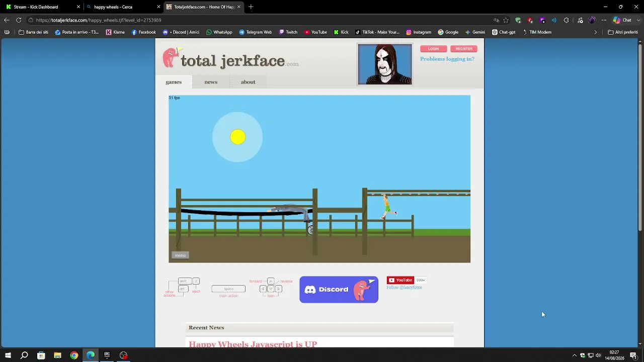This screenshot has height=362, width=644.
Task: Open the Altri preferiti bookmarks folder
Action: [x=623, y=32]
